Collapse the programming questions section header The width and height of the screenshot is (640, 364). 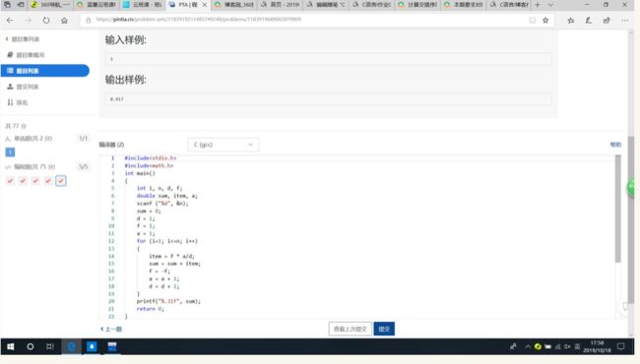(x=47, y=166)
